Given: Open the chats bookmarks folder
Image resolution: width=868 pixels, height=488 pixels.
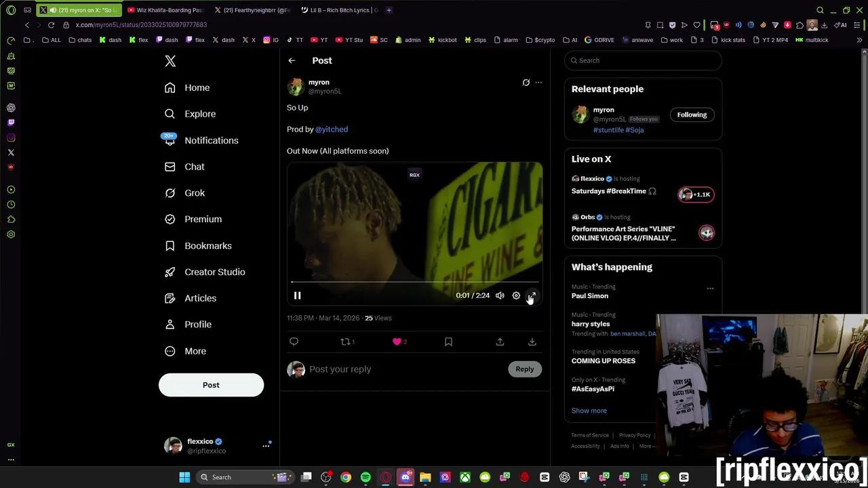Looking at the screenshot, I should pos(79,40).
